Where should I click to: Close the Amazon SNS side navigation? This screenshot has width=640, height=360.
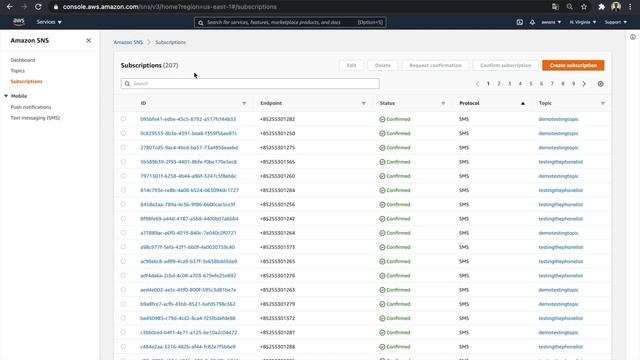click(x=89, y=40)
